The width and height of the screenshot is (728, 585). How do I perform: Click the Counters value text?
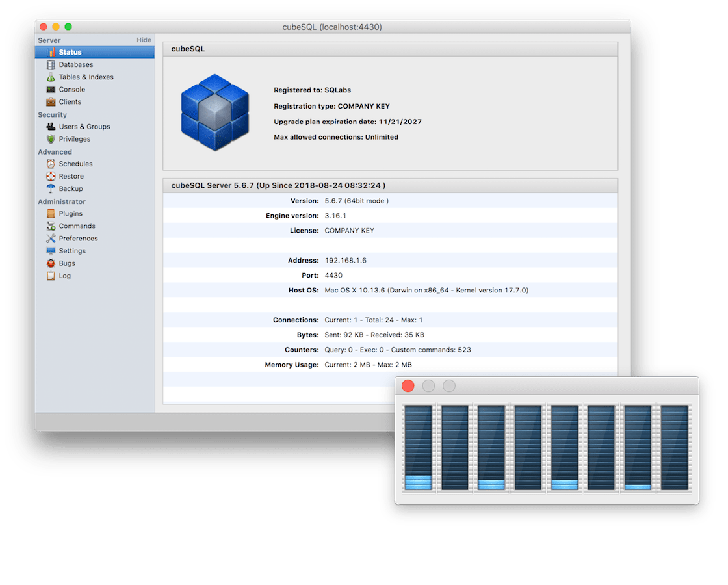[397, 350]
